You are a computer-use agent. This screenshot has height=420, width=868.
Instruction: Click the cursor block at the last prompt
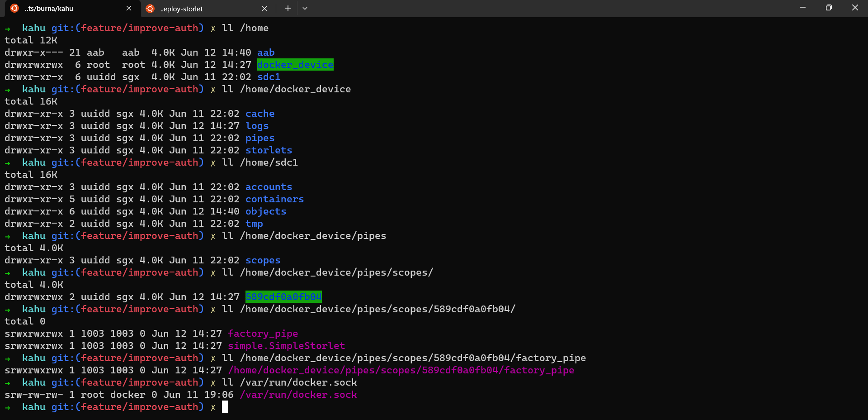point(225,407)
